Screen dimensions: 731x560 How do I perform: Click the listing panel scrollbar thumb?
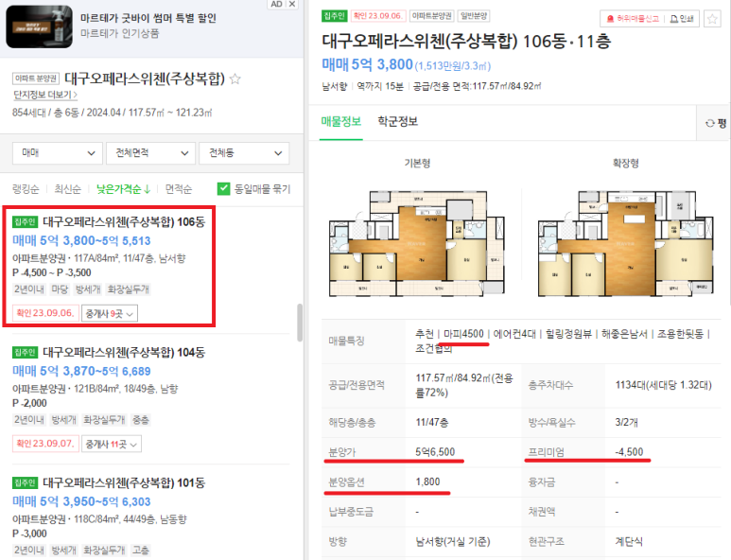pyautogui.click(x=300, y=323)
